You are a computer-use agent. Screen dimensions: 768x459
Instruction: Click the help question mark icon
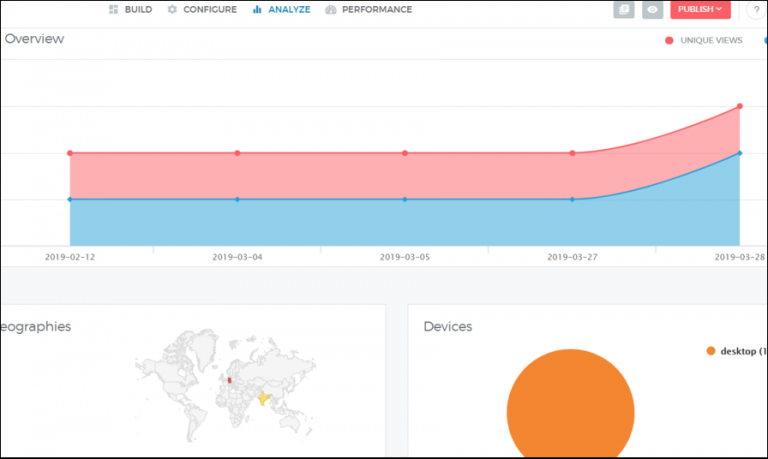point(755,10)
